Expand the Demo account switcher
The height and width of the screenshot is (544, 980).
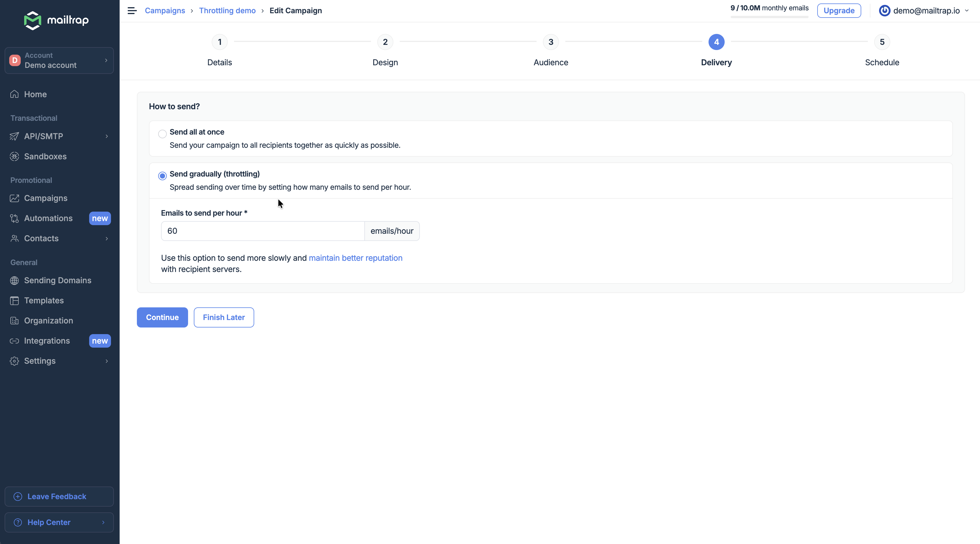(59, 60)
